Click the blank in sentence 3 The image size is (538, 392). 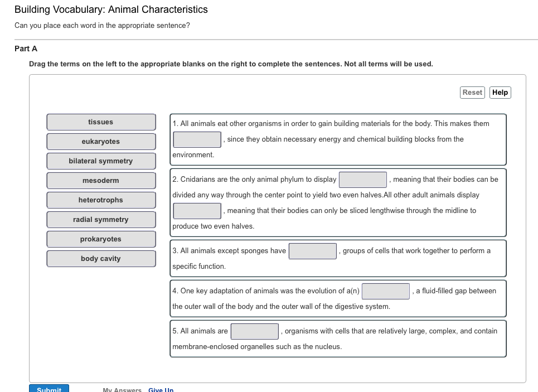pyautogui.click(x=312, y=251)
